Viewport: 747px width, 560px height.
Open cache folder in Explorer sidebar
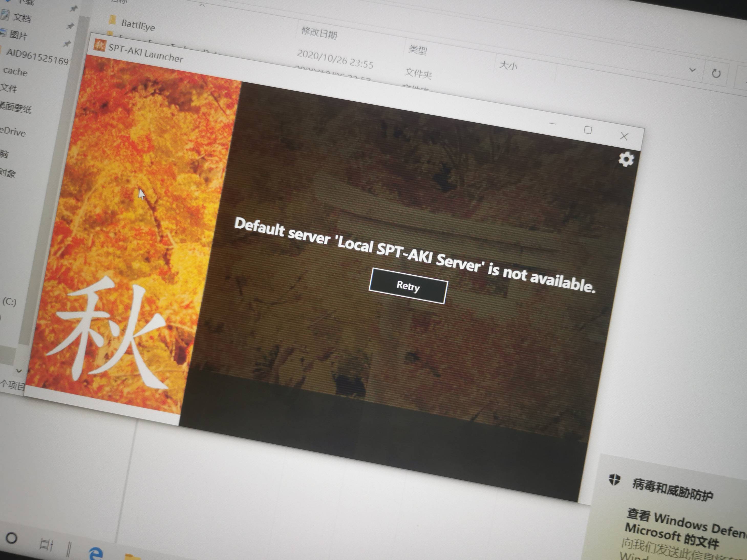pyautogui.click(x=15, y=71)
